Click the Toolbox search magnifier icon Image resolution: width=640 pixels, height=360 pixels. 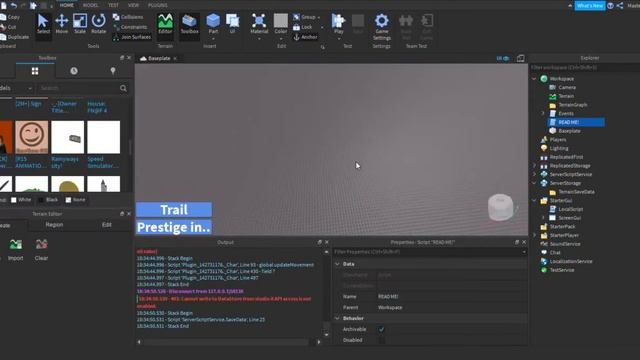[x=123, y=88]
